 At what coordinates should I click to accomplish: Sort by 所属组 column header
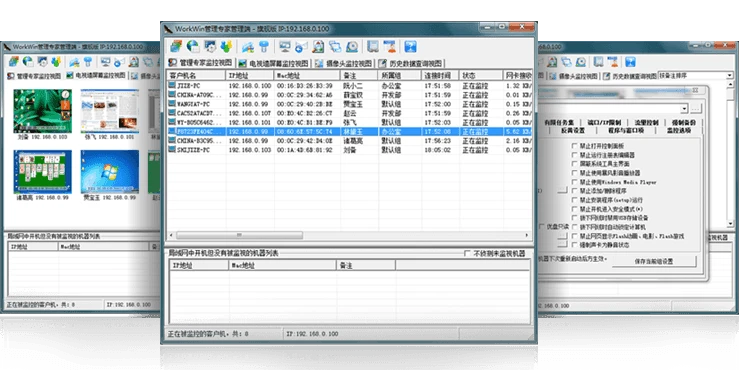pyautogui.click(x=400, y=75)
